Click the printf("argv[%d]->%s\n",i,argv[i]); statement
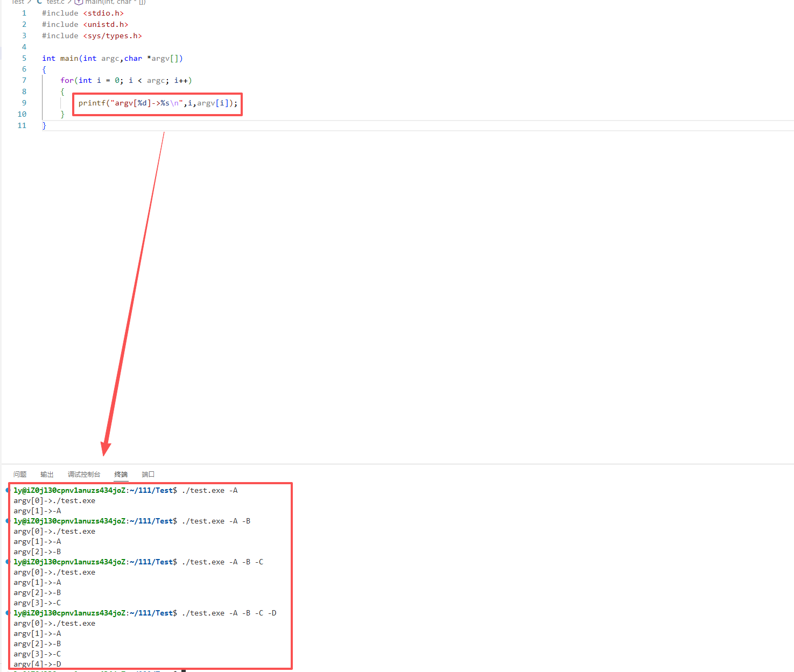Image resolution: width=794 pixels, height=672 pixels. [x=158, y=103]
